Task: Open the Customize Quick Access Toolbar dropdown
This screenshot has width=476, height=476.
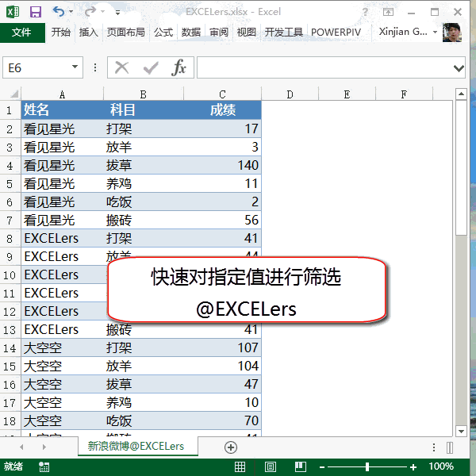Action: pos(117,13)
